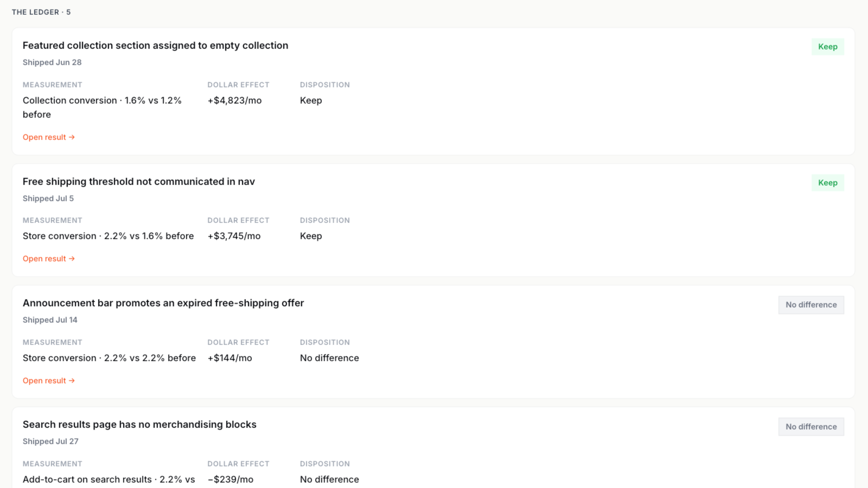Screen dimensions: 868x488
Task: Click Keep badge on Featured collection card
Action: pos(828,46)
